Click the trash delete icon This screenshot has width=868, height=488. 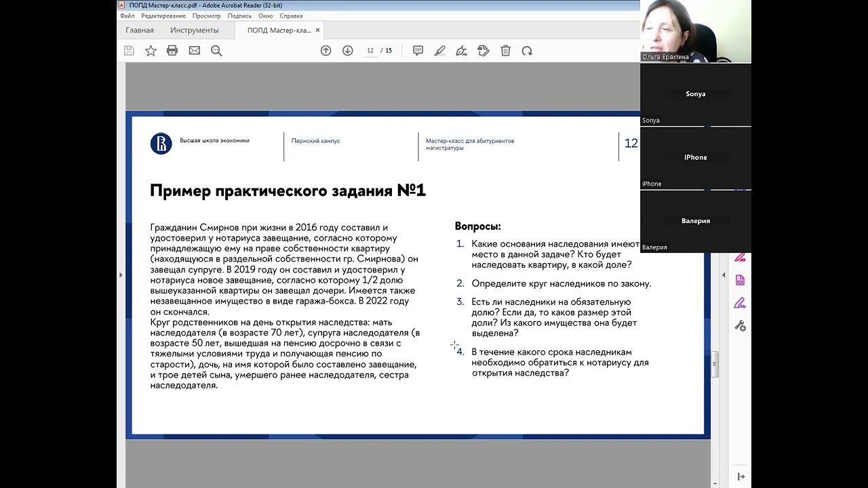(x=505, y=51)
